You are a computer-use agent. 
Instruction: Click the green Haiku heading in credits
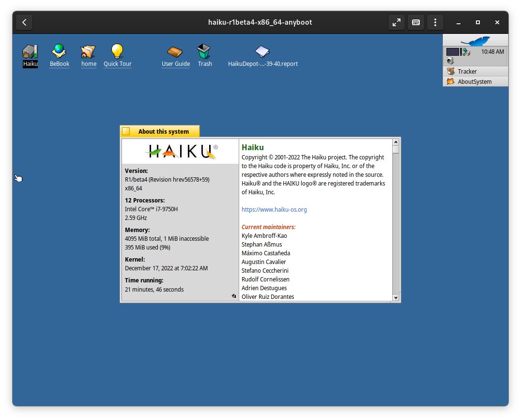click(253, 147)
